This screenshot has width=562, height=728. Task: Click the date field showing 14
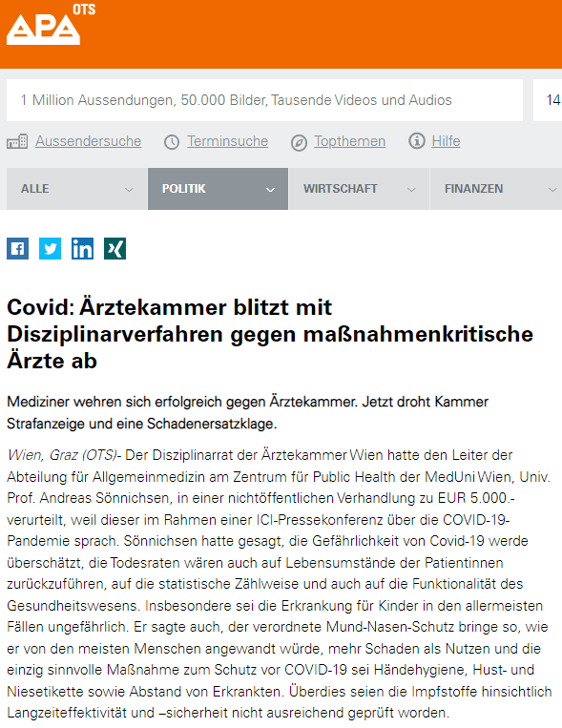[548, 100]
